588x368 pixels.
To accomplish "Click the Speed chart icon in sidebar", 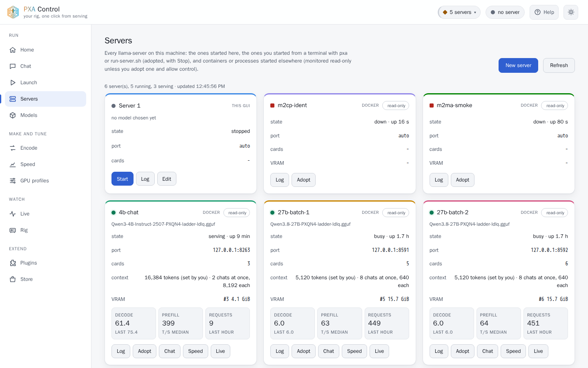I will click(13, 164).
